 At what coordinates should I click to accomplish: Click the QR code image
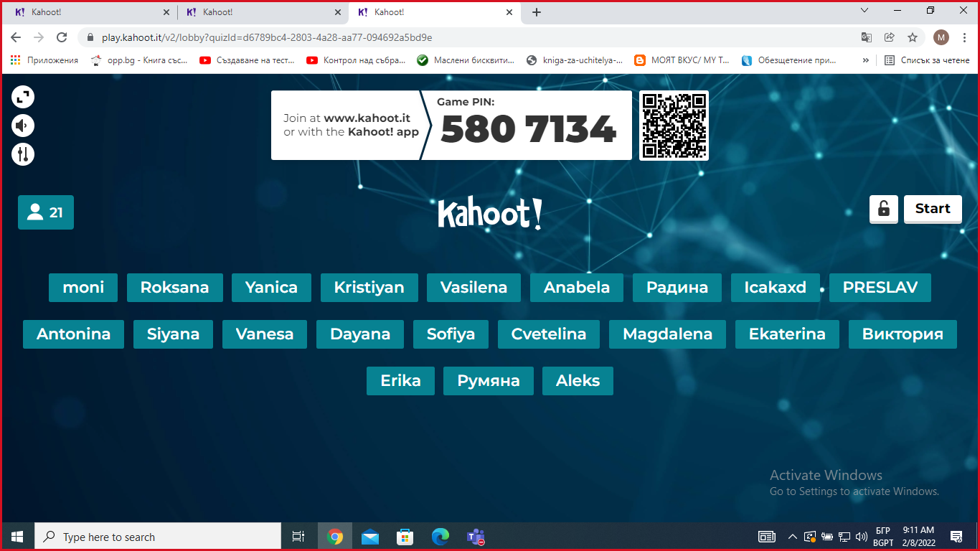coord(674,126)
